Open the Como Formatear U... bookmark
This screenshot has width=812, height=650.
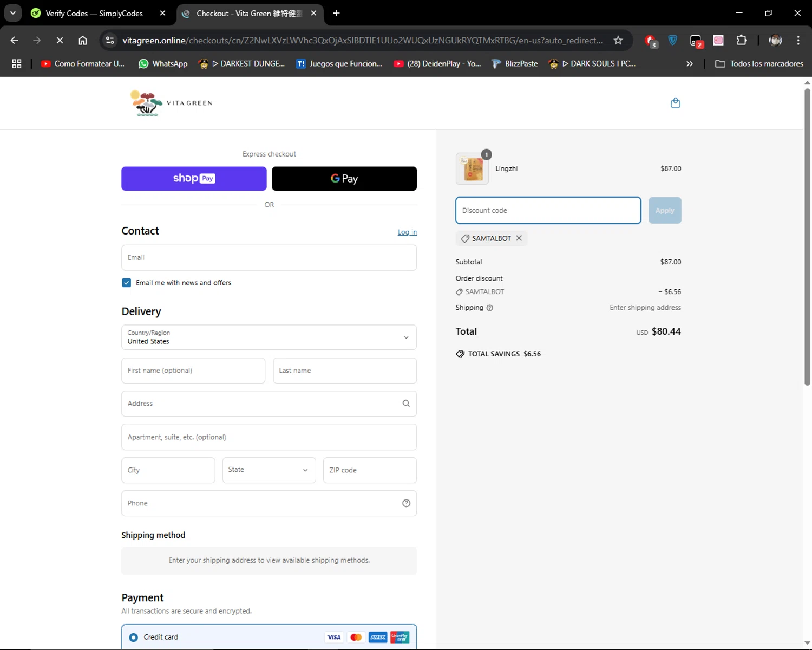click(83, 63)
